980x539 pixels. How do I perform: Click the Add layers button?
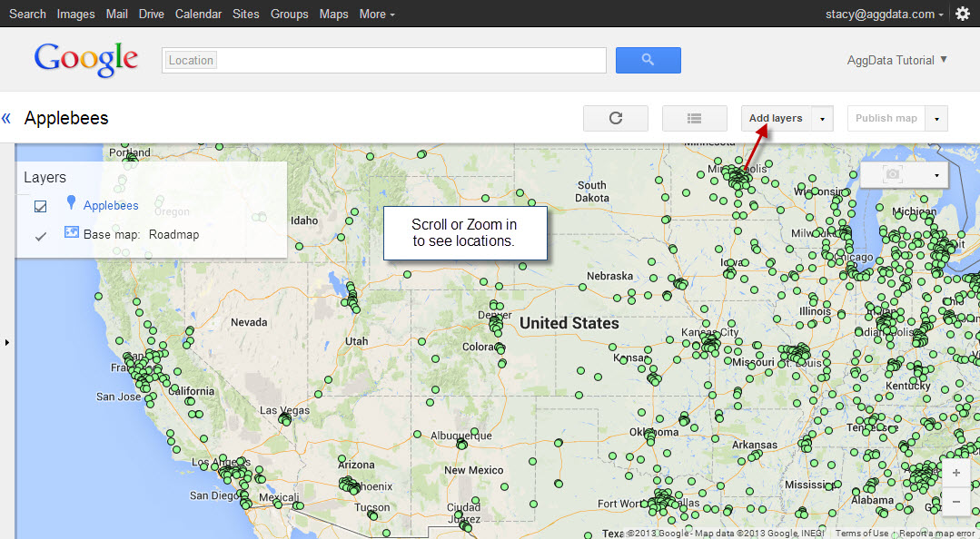777,118
